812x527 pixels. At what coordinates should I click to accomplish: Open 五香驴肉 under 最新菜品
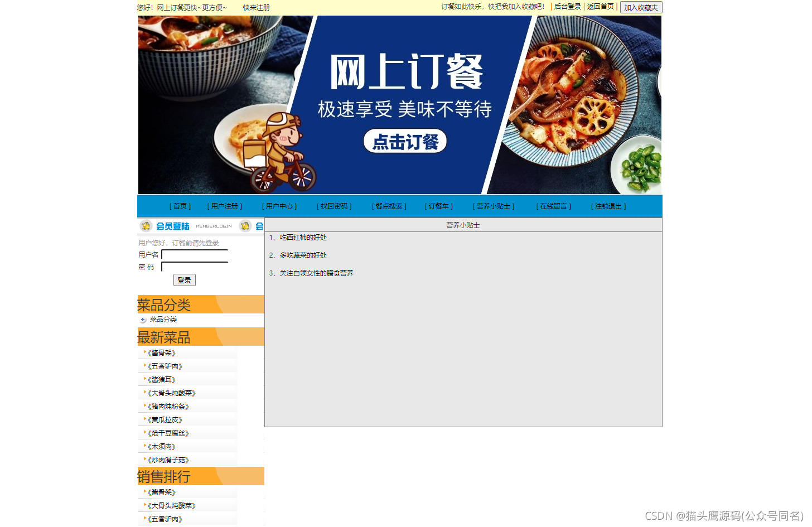point(165,366)
